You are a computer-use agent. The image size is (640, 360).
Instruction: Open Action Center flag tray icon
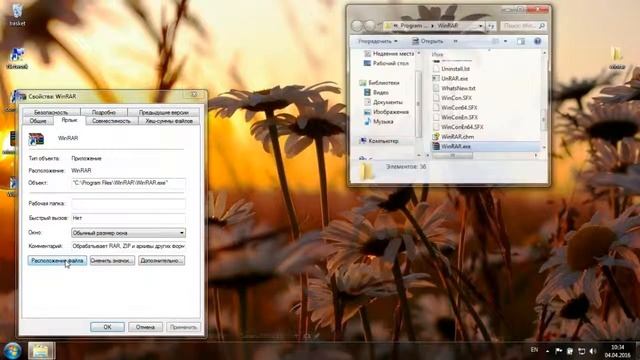(x=558, y=351)
